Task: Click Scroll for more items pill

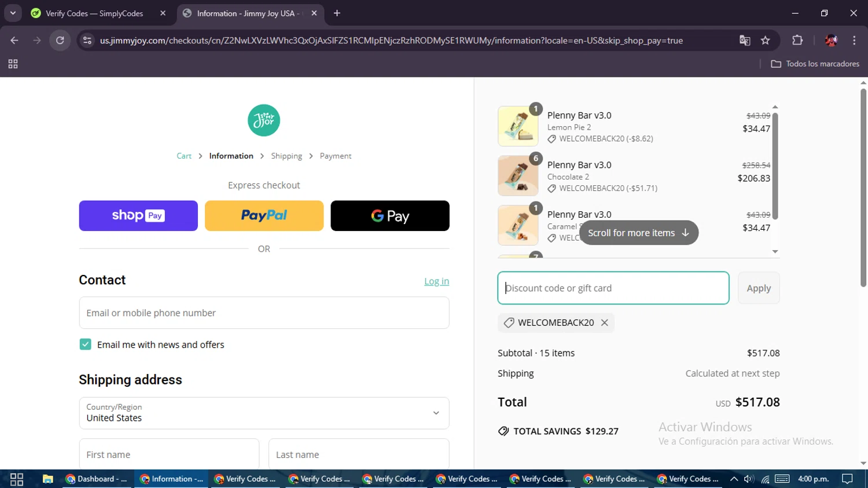Action: (639, 233)
